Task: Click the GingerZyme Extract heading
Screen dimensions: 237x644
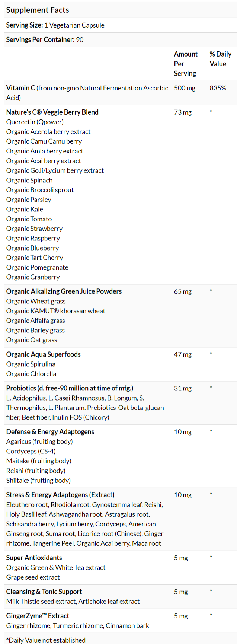Action: click(x=38, y=616)
